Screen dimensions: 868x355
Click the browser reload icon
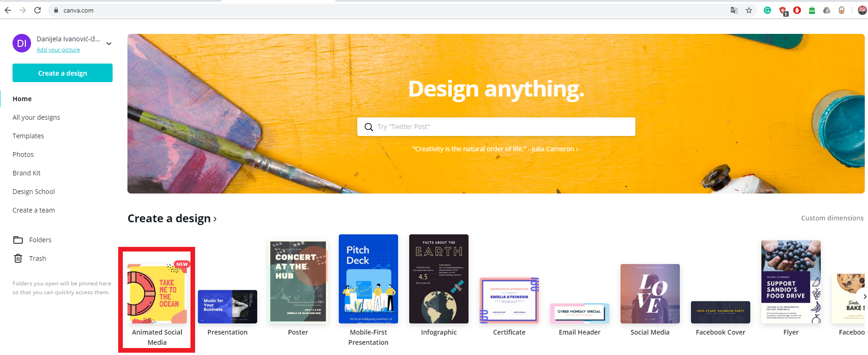pyautogui.click(x=38, y=10)
